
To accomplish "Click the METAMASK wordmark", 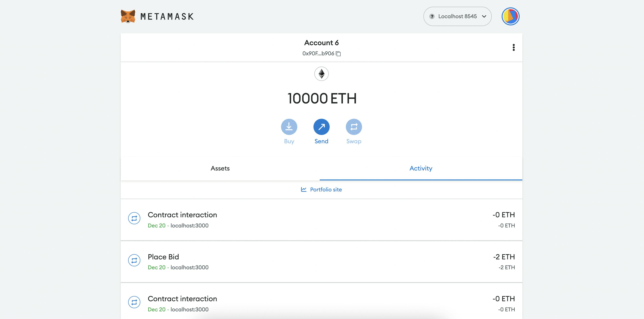I will click(167, 16).
